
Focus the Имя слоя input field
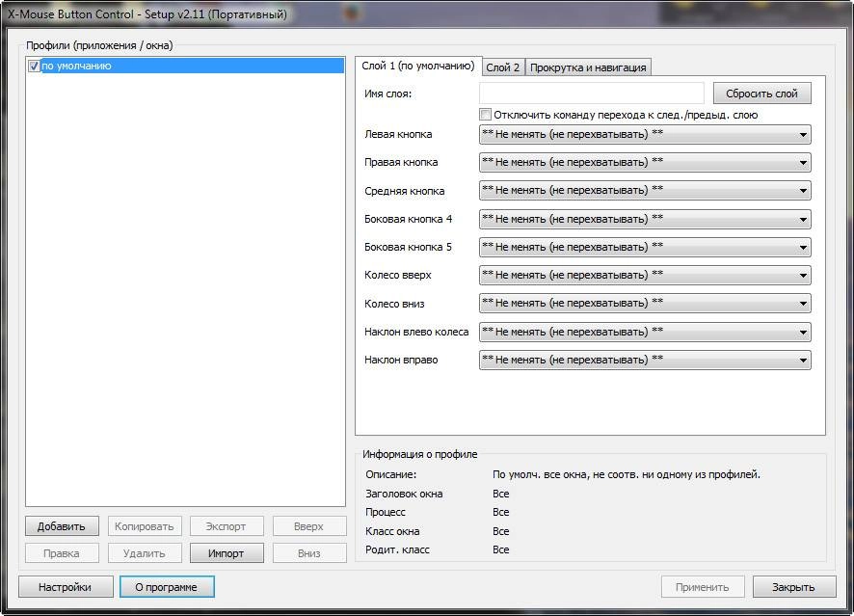pos(592,94)
